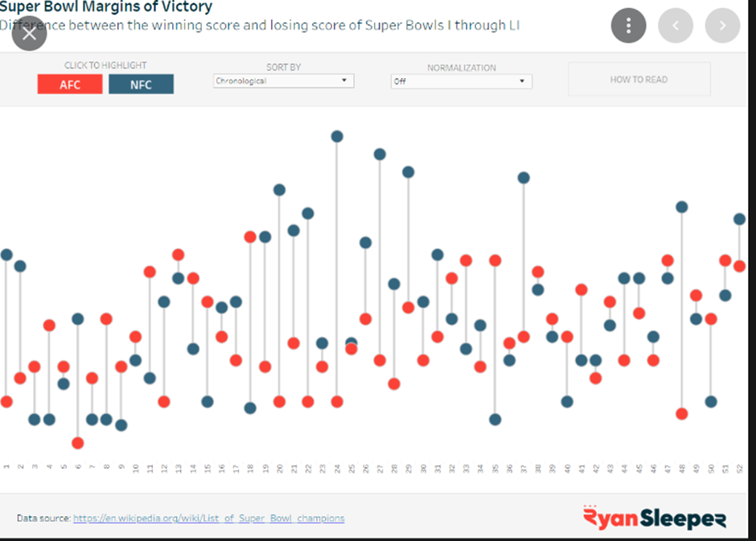The width and height of the screenshot is (756, 541).
Task: Click the NFC winning dot for Super Bowl 48
Action: click(682, 207)
